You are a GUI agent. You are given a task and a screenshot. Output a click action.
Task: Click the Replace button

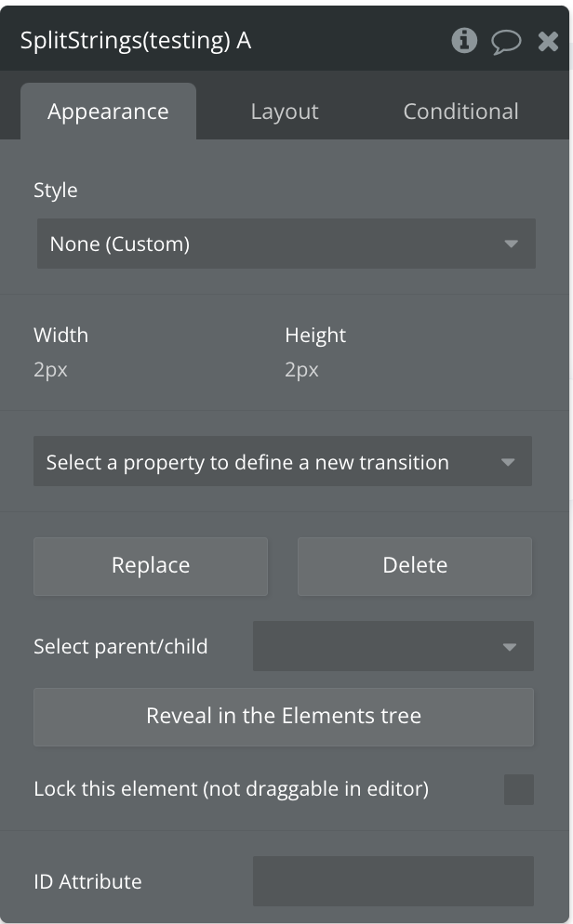pos(151,565)
